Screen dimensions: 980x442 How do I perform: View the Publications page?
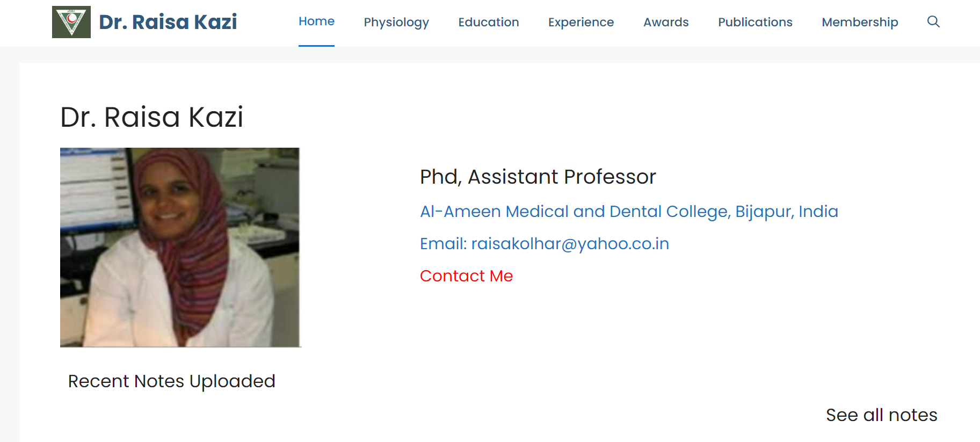755,22
